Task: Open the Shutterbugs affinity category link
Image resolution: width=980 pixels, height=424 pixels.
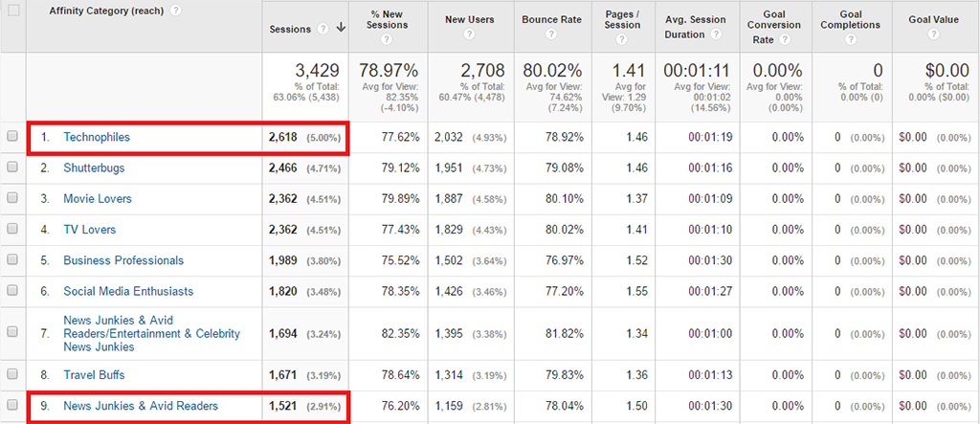Action: [94, 168]
